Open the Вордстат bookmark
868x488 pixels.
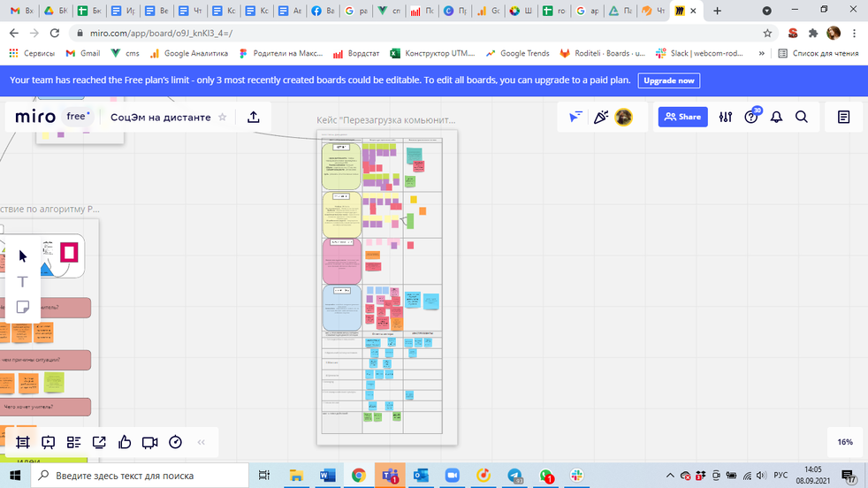356,53
